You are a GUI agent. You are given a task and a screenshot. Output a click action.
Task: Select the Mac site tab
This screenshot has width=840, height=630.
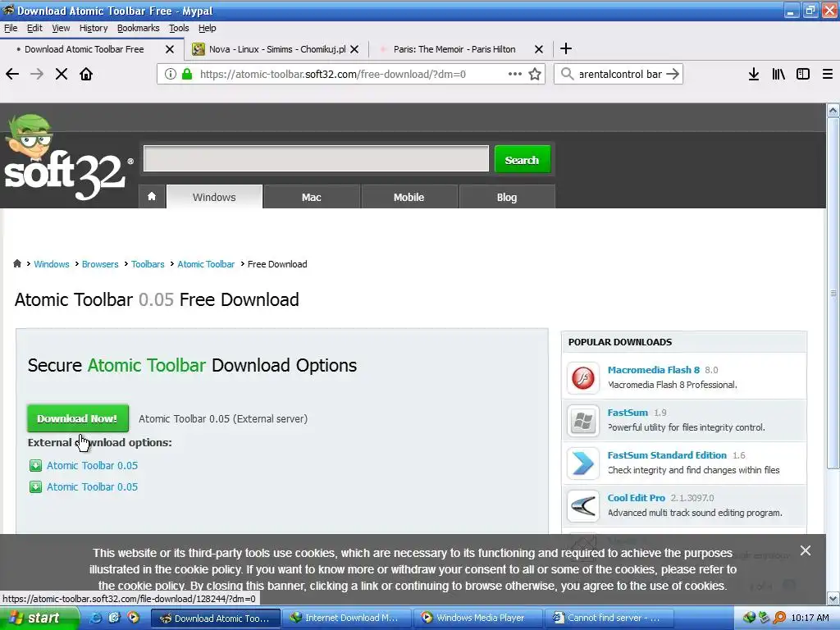click(x=311, y=197)
